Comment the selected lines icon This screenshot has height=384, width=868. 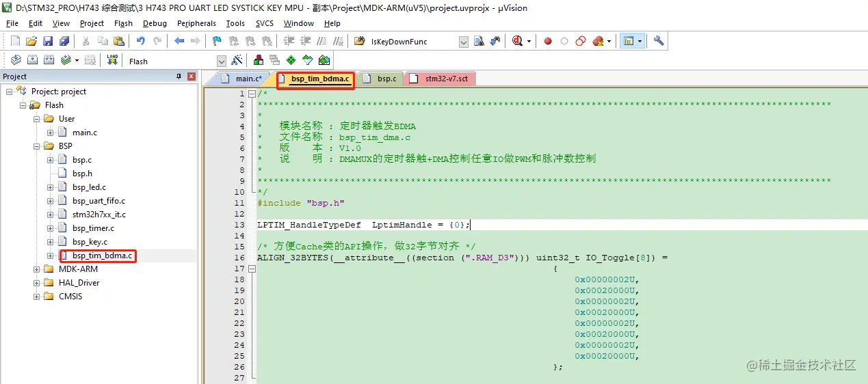coord(321,41)
